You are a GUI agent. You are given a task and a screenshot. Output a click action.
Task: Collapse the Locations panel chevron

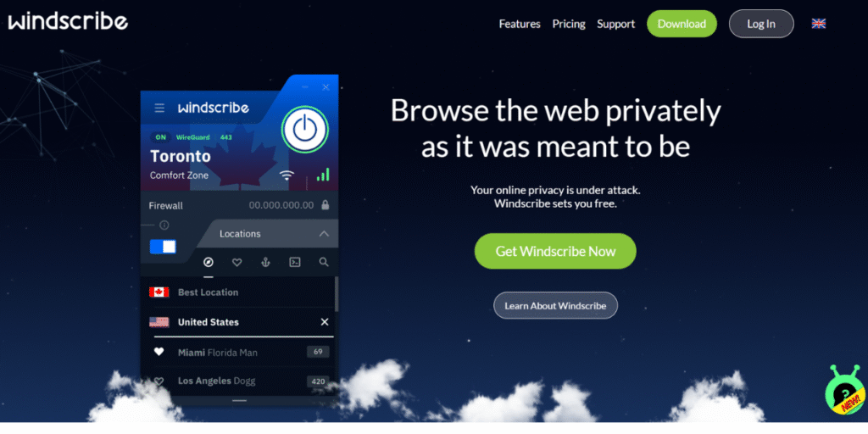[x=324, y=234]
